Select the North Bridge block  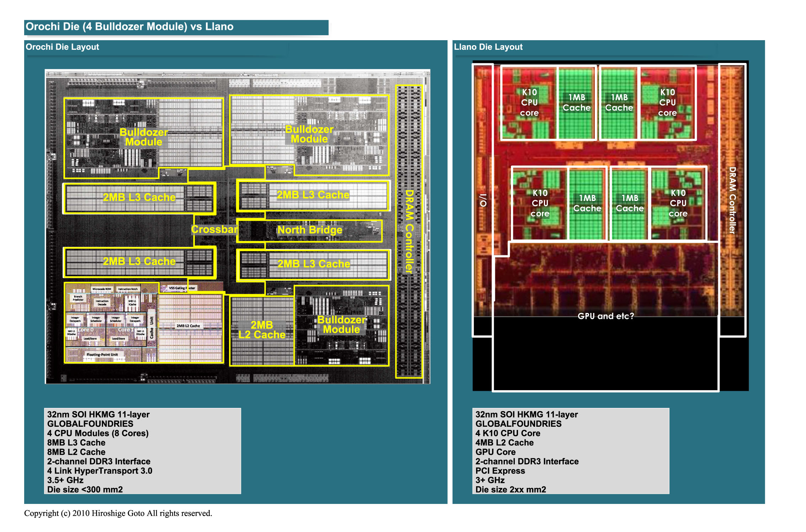(309, 230)
